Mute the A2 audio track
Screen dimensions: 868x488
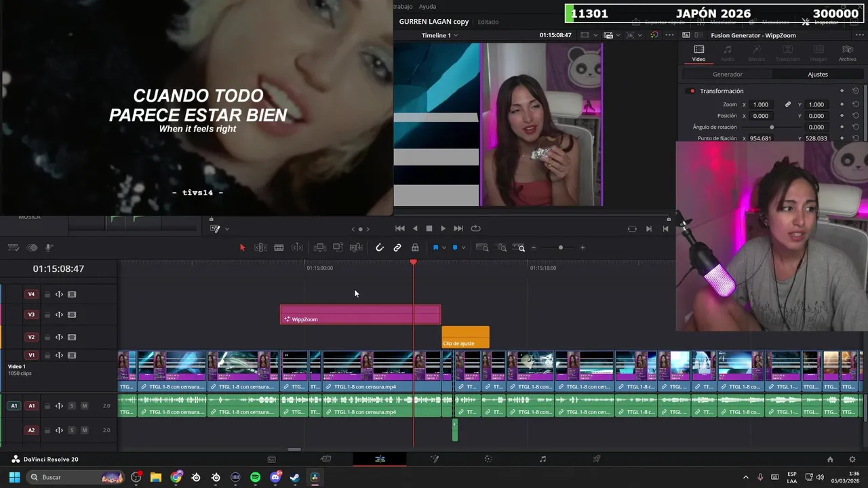pyautogui.click(x=84, y=430)
